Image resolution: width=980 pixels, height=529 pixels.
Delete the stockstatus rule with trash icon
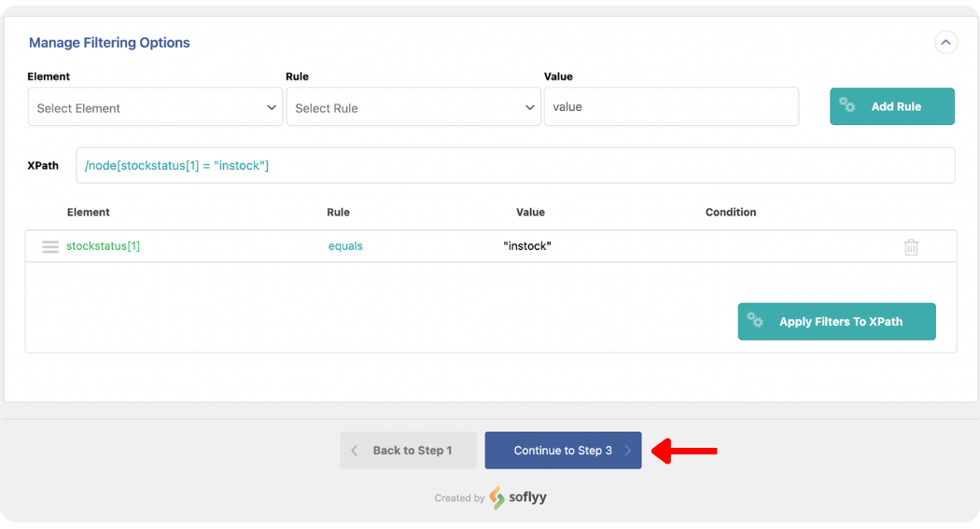coord(911,247)
